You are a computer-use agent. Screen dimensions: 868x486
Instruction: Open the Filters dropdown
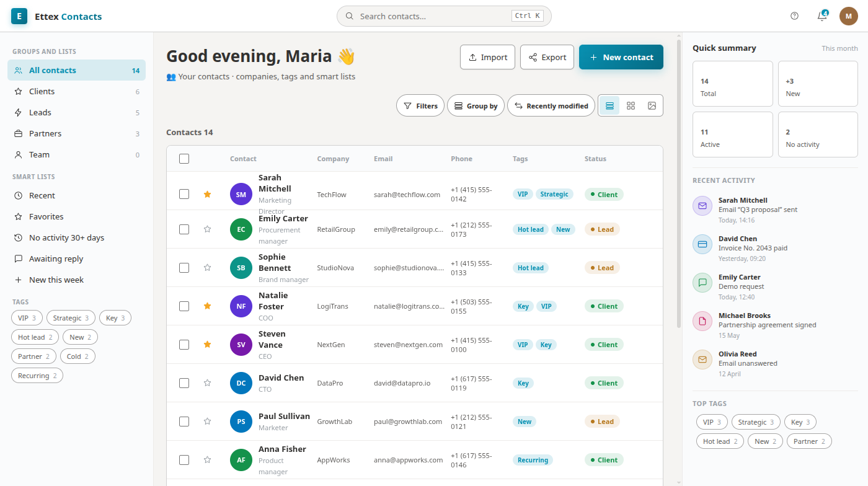pos(420,106)
